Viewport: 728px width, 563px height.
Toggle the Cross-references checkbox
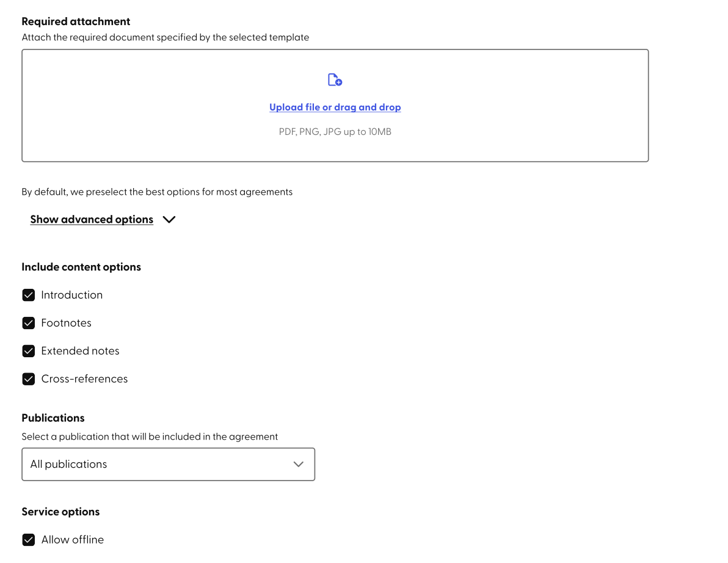pyautogui.click(x=28, y=379)
